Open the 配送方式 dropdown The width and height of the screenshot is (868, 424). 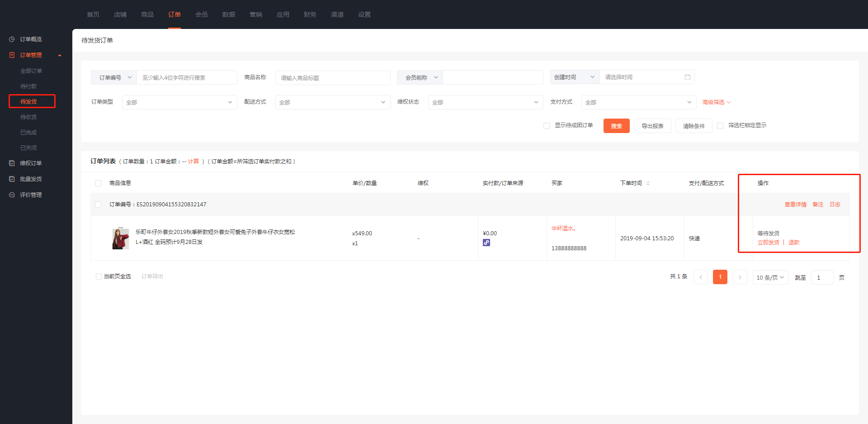pyautogui.click(x=333, y=102)
